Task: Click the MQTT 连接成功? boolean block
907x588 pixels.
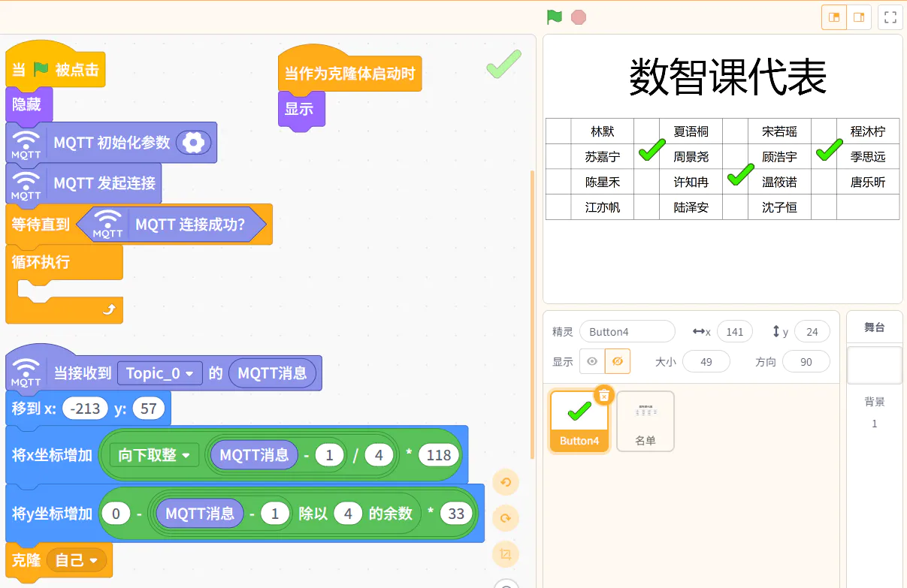Action: [171, 224]
